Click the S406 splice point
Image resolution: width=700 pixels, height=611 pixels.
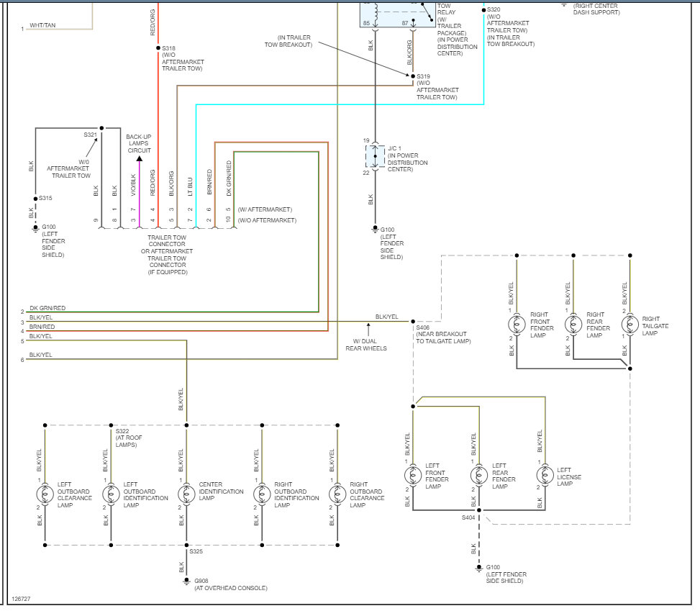tap(413, 322)
